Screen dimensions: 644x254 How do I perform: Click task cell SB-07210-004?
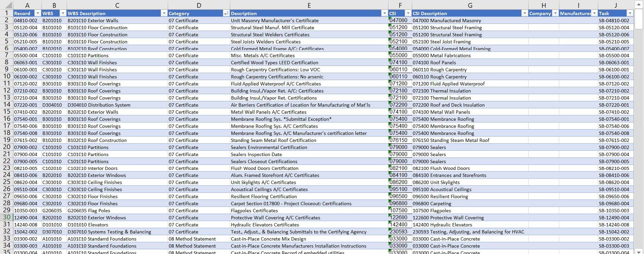[x=615, y=98]
